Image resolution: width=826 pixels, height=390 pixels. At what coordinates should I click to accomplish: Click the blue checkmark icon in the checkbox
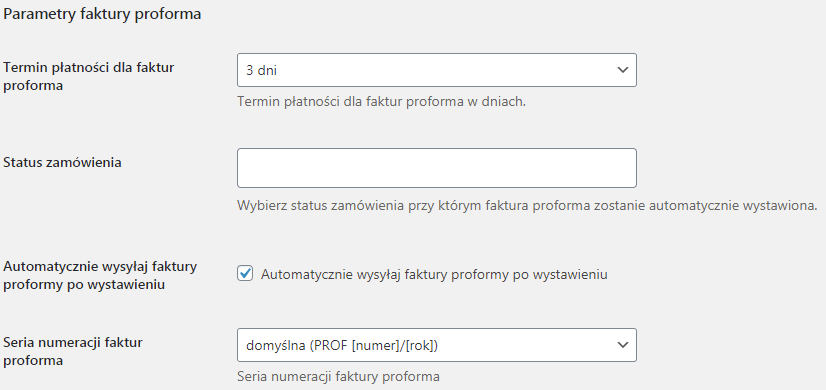tap(245, 274)
